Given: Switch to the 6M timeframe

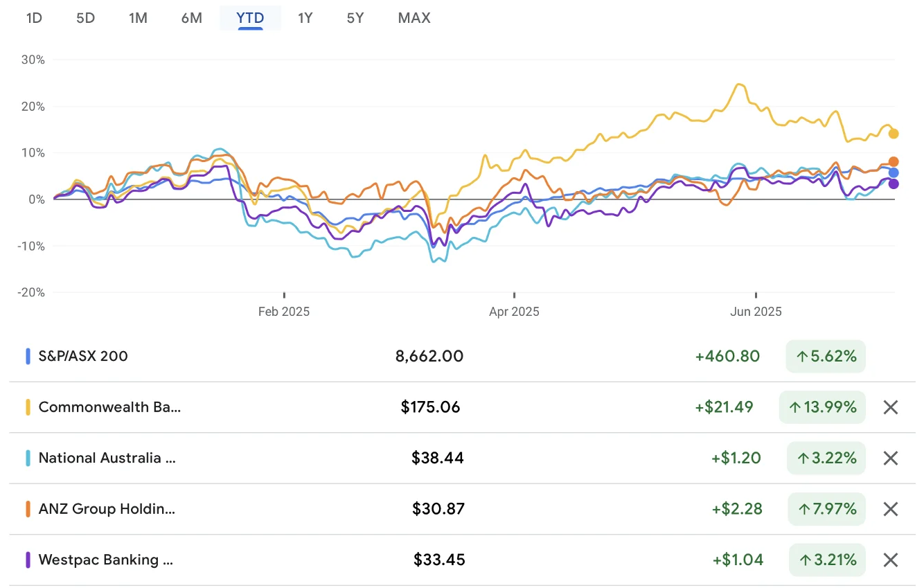Looking at the screenshot, I should 191,18.
